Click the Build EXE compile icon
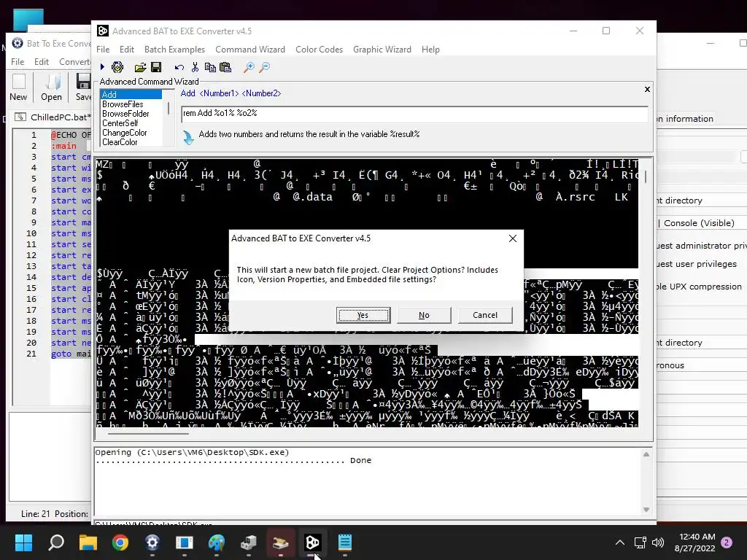The width and height of the screenshot is (747, 560). (117, 67)
